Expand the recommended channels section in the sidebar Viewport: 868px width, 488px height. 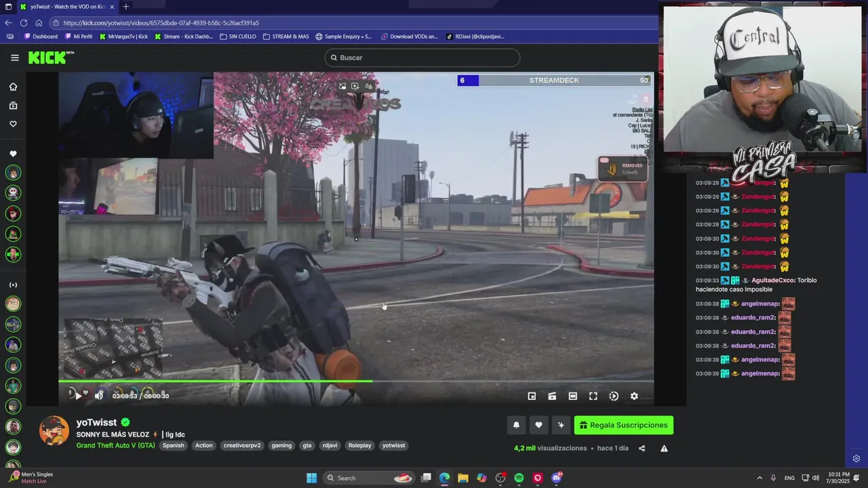(x=13, y=285)
